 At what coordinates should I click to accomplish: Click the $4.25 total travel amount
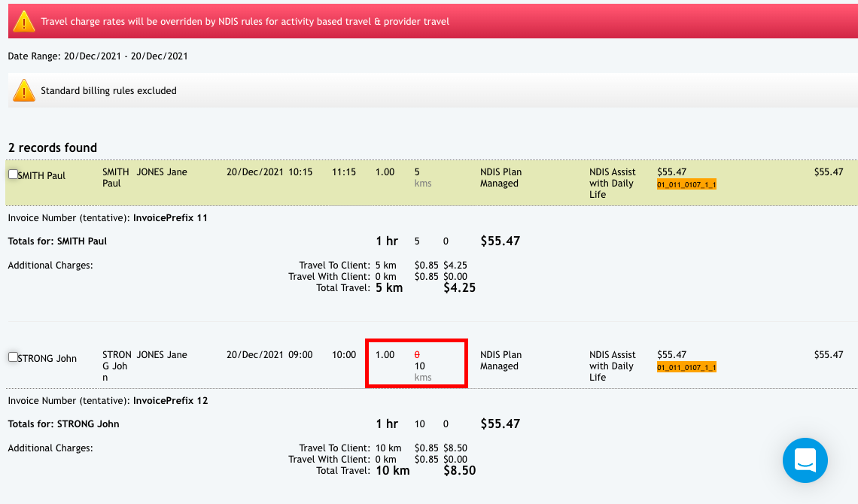459,288
